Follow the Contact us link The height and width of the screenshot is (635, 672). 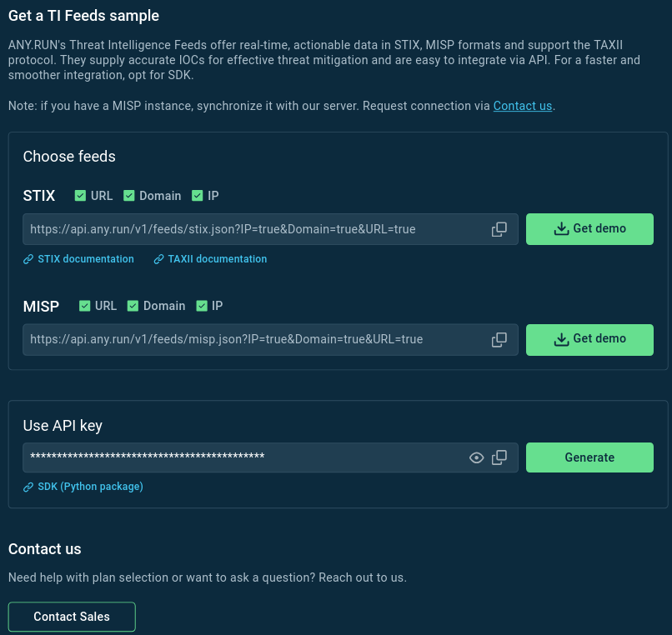point(523,106)
